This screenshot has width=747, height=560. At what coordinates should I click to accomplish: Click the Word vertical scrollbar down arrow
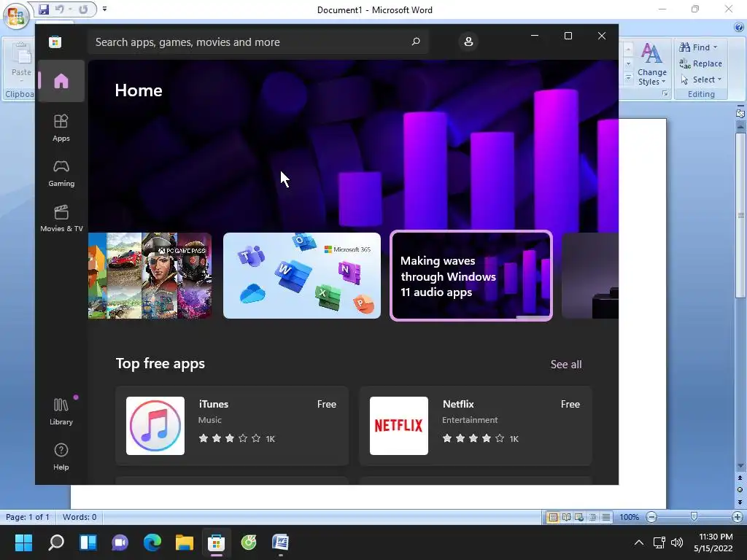[x=740, y=466]
